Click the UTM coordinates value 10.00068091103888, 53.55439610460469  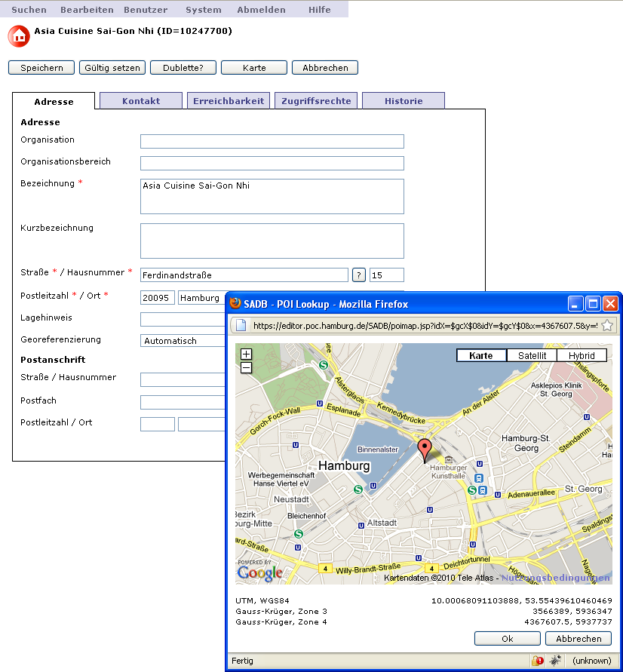[521, 600]
